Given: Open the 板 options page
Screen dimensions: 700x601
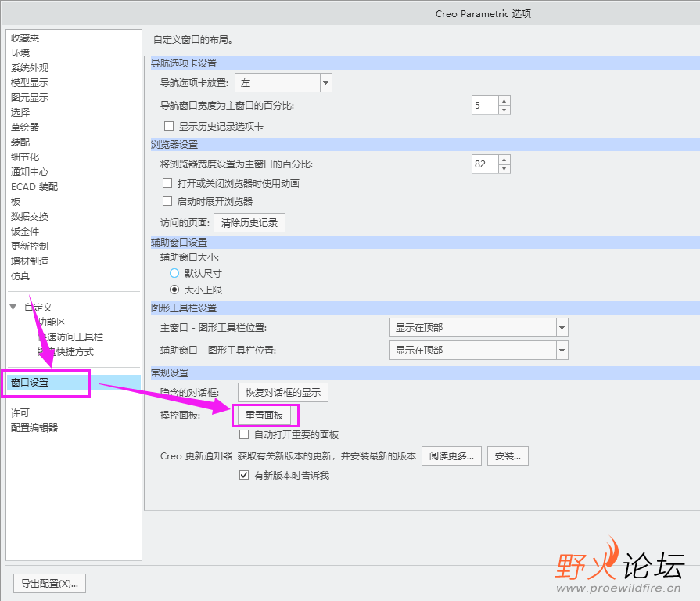Looking at the screenshot, I should pyautogui.click(x=16, y=202).
